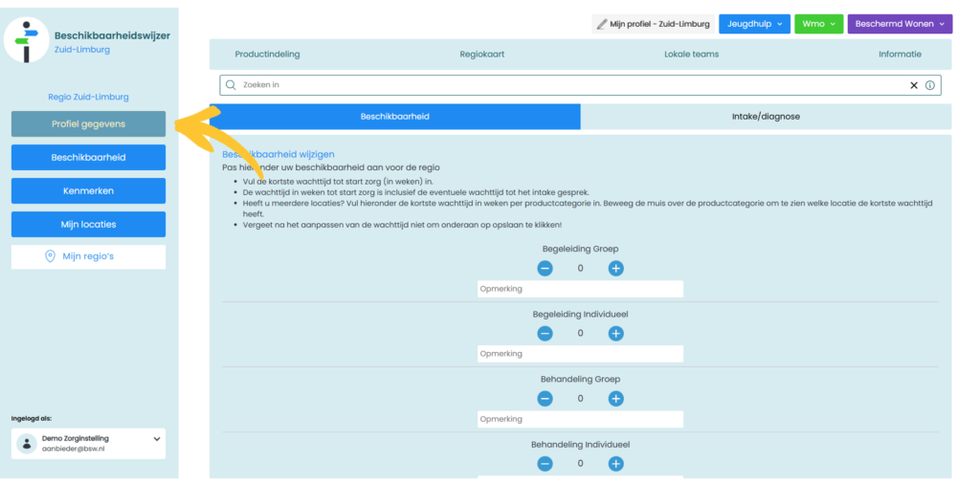Click the 'Ingelogd als:' label

(x=32, y=419)
